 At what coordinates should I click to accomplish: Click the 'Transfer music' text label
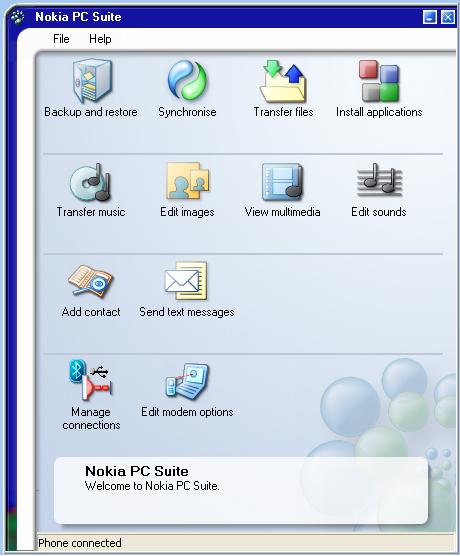pyautogui.click(x=91, y=212)
